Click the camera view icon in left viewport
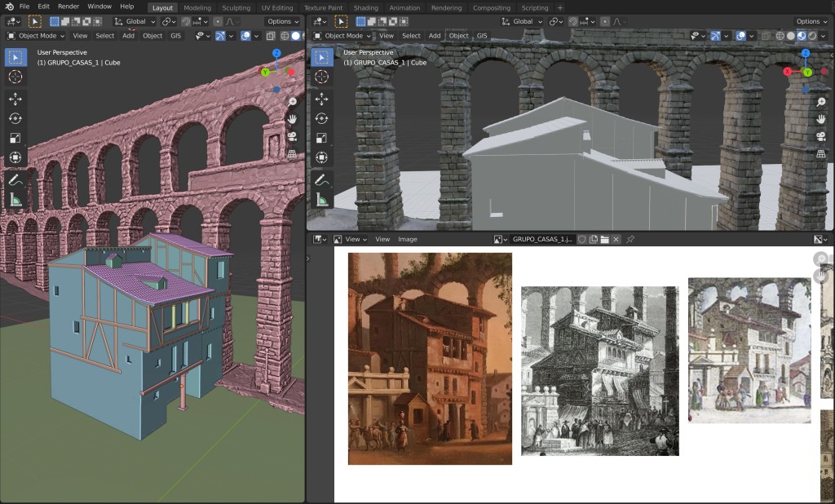 pos(292,136)
